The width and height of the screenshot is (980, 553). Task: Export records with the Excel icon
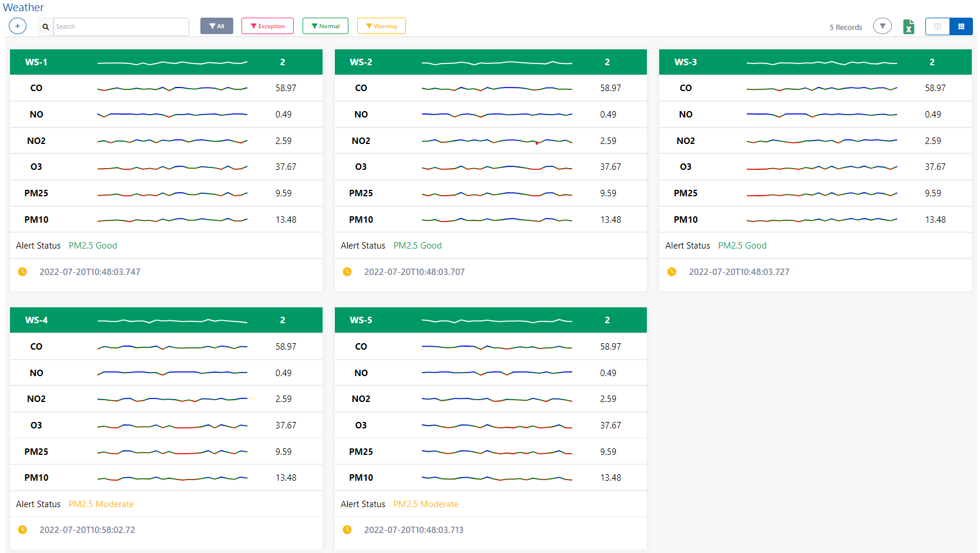coord(908,27)
